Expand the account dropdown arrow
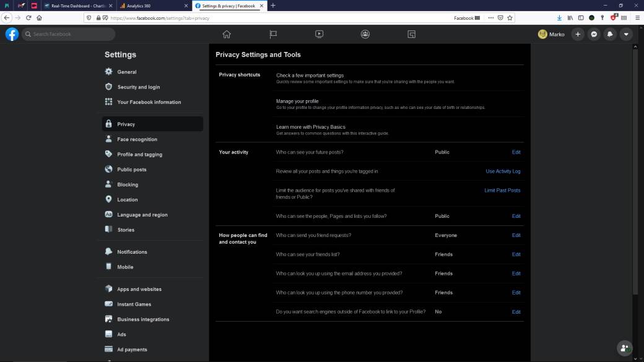The height and width of the screenshot is (362, 644). click(x=626, y=34)
